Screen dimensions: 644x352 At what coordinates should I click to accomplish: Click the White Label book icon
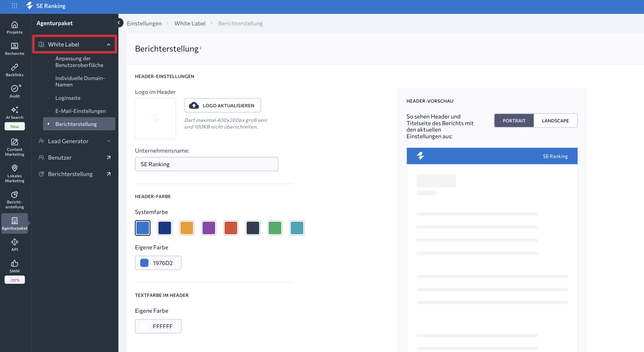41,44
